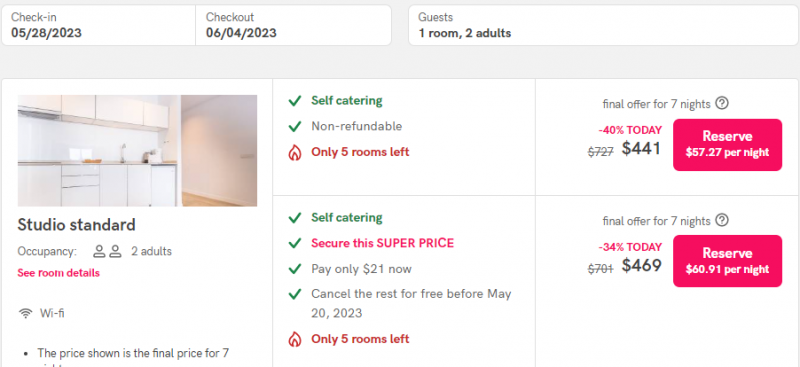Open the Checkout date selector
The height and width of the screenshot is (367, 800).
coord(293,26)
